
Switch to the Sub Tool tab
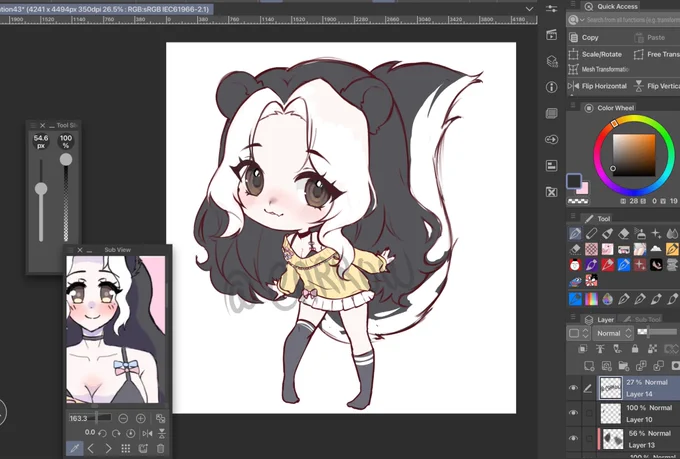tap(641, 319)
